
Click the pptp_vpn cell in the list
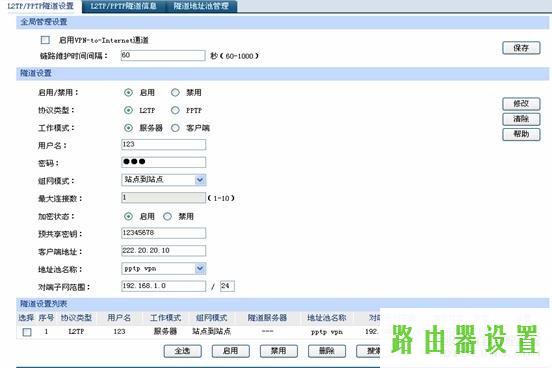click(327, 332)
